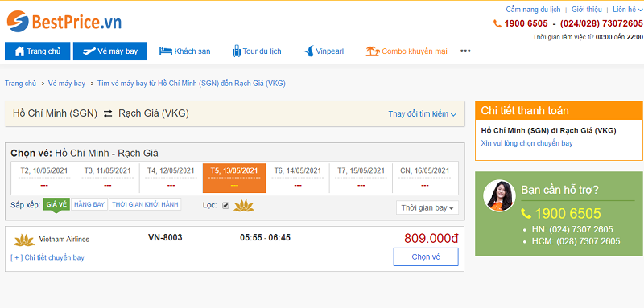
Task: Click the bed icon for Khách sạn
Action: pyautogui.click(x=166, y=51)
